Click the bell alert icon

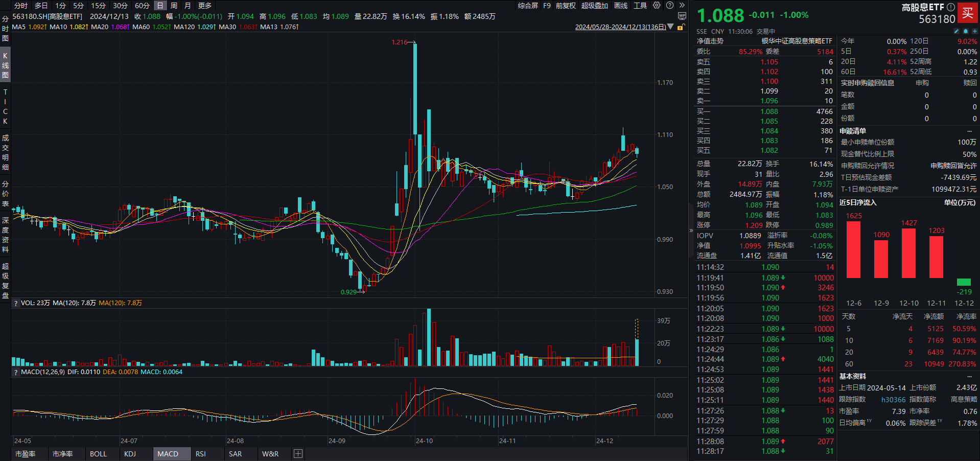click(966, 31)
